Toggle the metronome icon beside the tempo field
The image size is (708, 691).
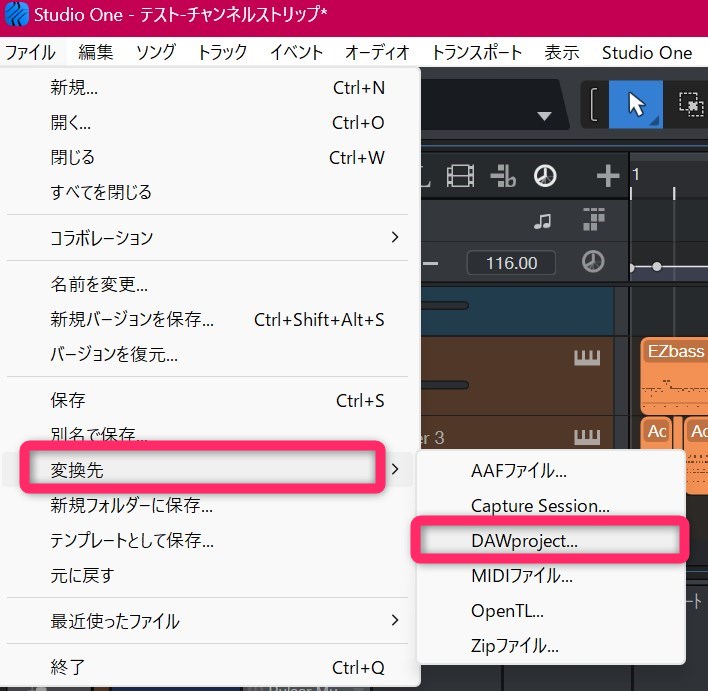click(593, 263)
